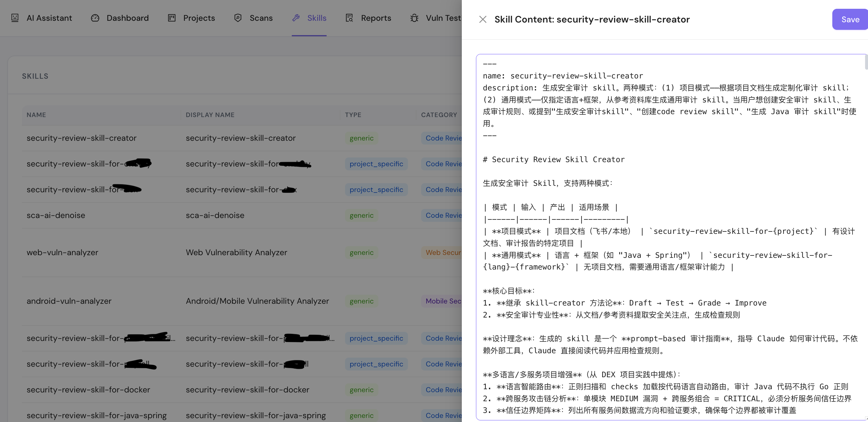Screen dimensions: 868x422
Task: Click the Vuln Test bug icon
Action: [x=414, y=18]
